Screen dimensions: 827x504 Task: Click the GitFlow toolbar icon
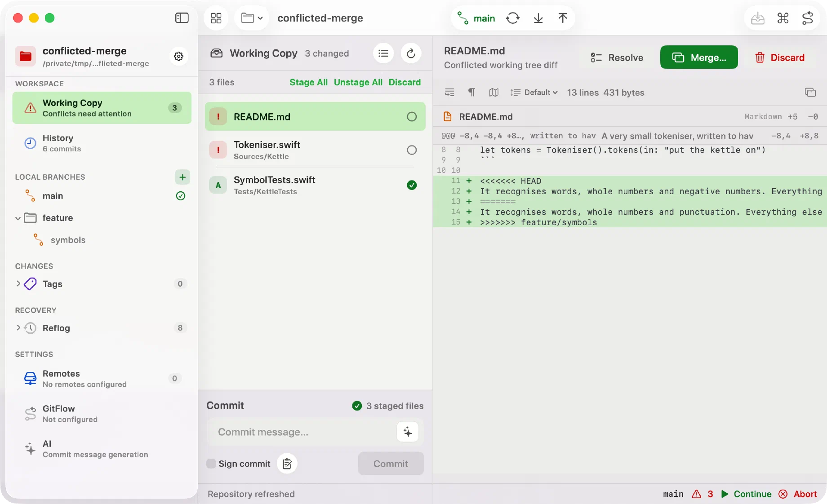click(808, 18)
